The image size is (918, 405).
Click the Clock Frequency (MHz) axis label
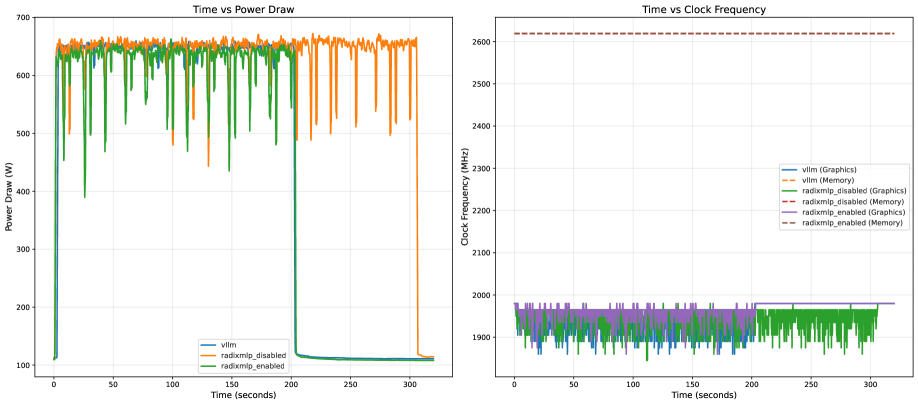tap(465, 197)
